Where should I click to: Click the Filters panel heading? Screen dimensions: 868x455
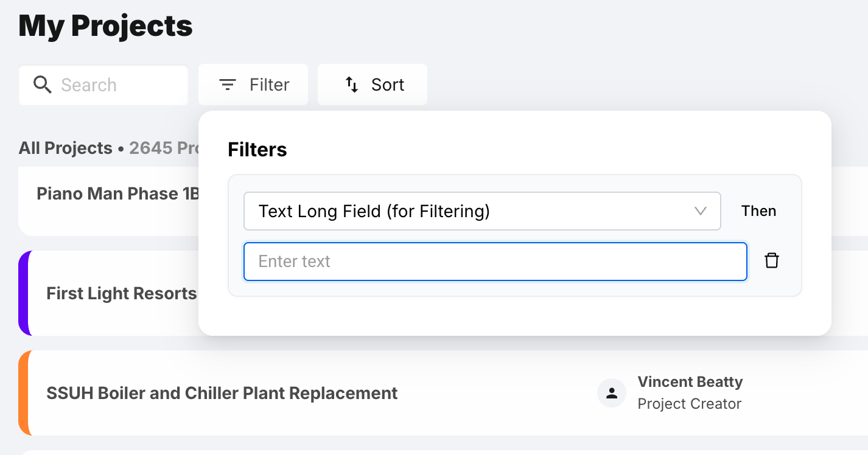pyautogui.click(x=257, y=150)
